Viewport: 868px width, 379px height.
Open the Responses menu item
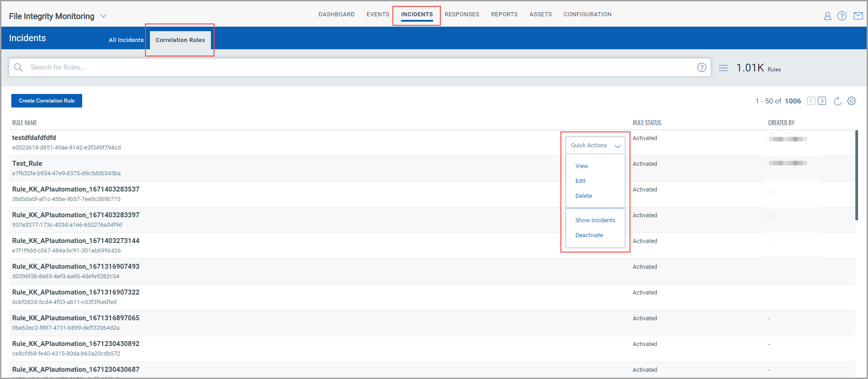pos(462,14)
